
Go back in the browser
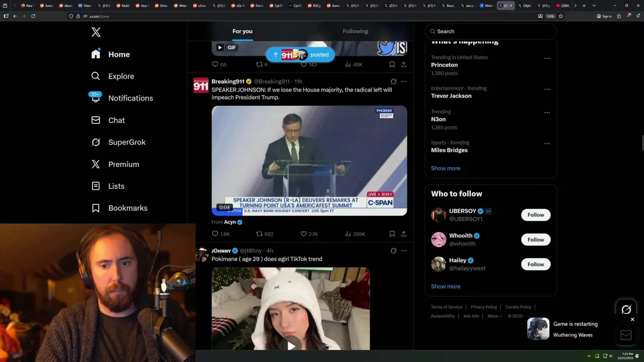[15, 16]
